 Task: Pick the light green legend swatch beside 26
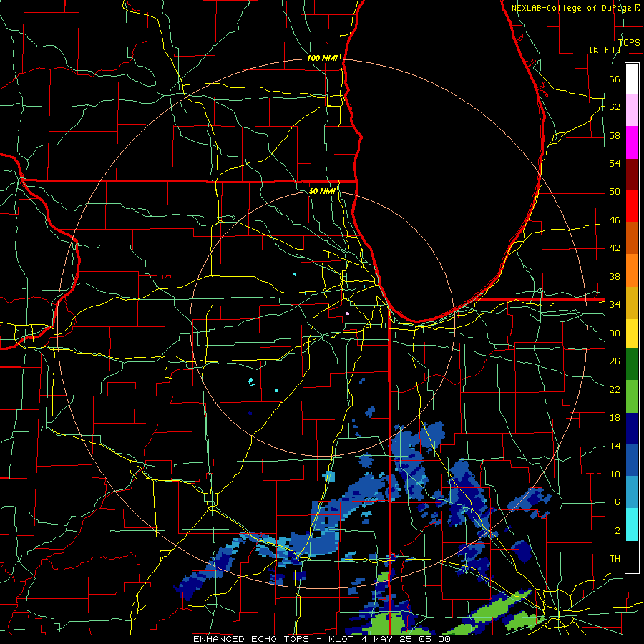[632, 396]
